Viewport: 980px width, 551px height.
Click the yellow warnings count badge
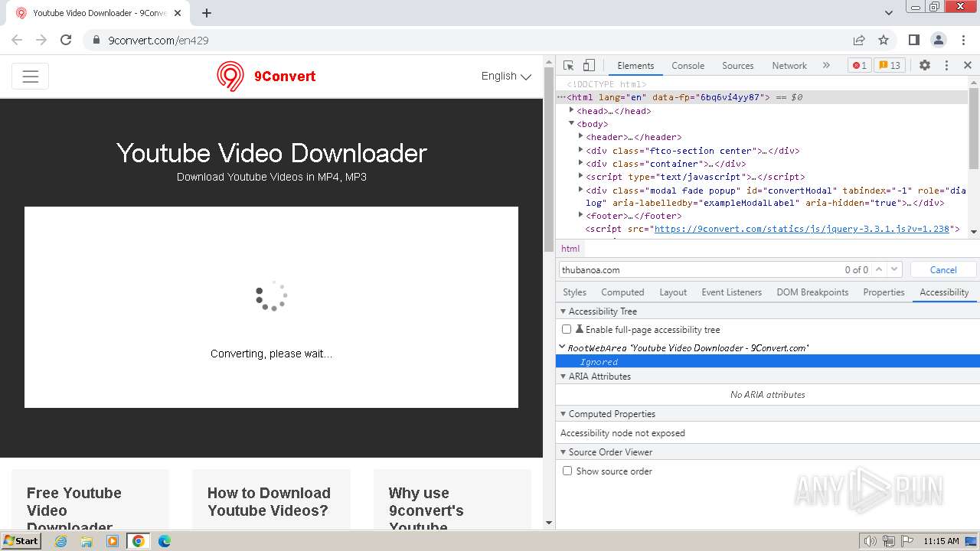pos(889,66)
